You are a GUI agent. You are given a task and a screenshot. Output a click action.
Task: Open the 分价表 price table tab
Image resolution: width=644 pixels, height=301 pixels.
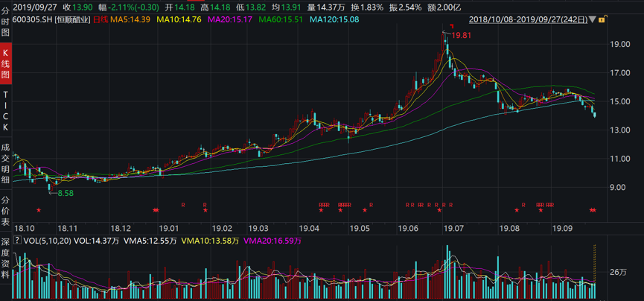click(6, 210)
